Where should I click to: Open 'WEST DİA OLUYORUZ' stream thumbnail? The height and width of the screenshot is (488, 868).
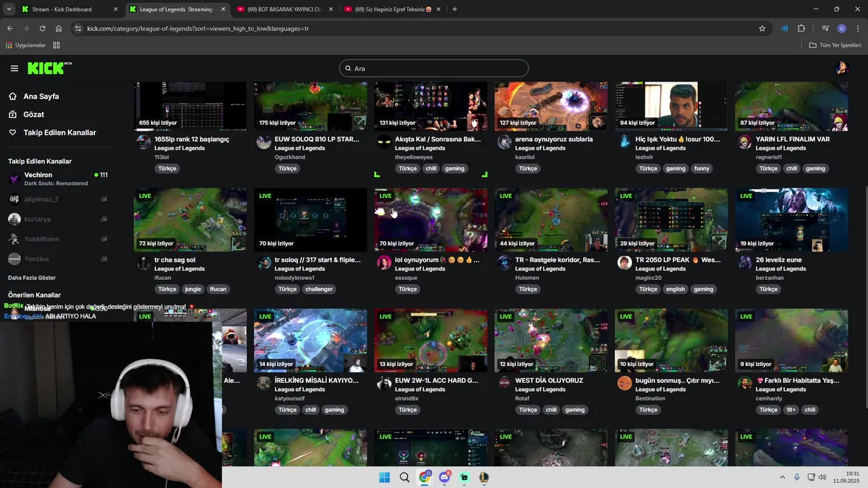click(551, 340)
